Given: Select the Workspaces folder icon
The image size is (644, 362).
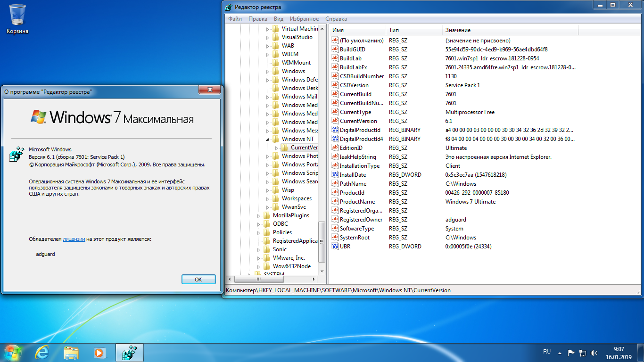Looking at the screenshot, I should tap(275, 198).
